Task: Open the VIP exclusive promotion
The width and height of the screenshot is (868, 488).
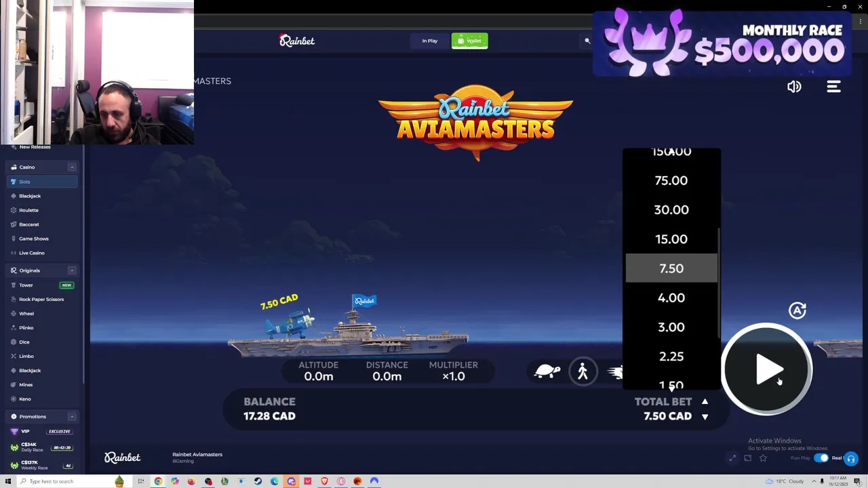Action: [x=42, y=432]
